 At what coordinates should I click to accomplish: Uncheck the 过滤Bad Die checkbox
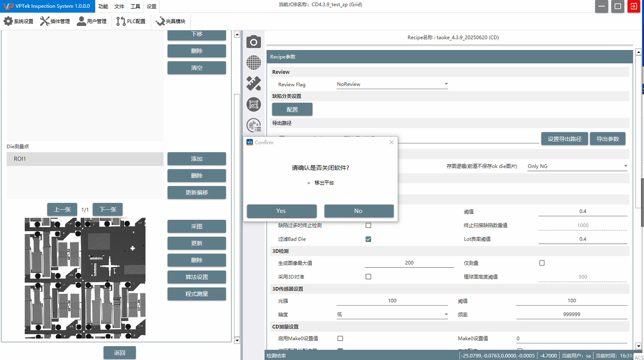[x=368, y=239]
